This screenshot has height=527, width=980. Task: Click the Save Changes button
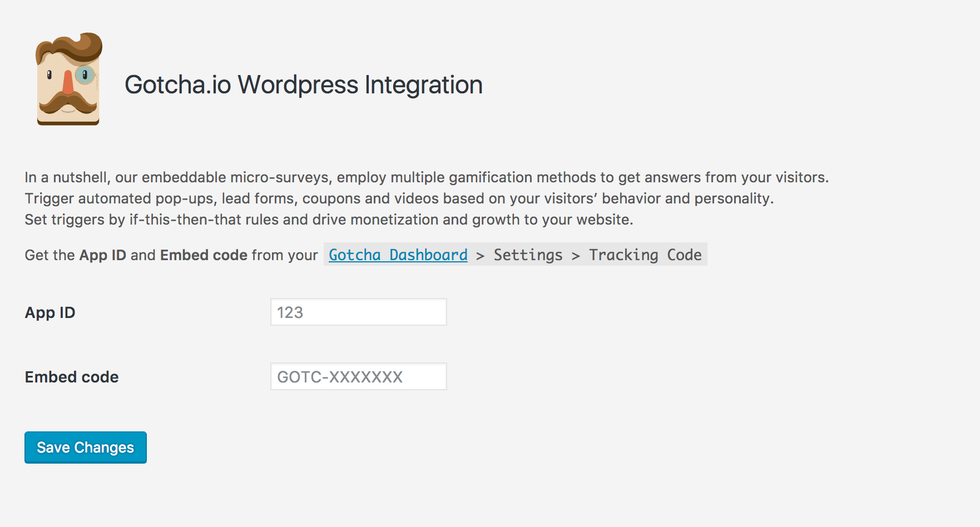(86, 448)
